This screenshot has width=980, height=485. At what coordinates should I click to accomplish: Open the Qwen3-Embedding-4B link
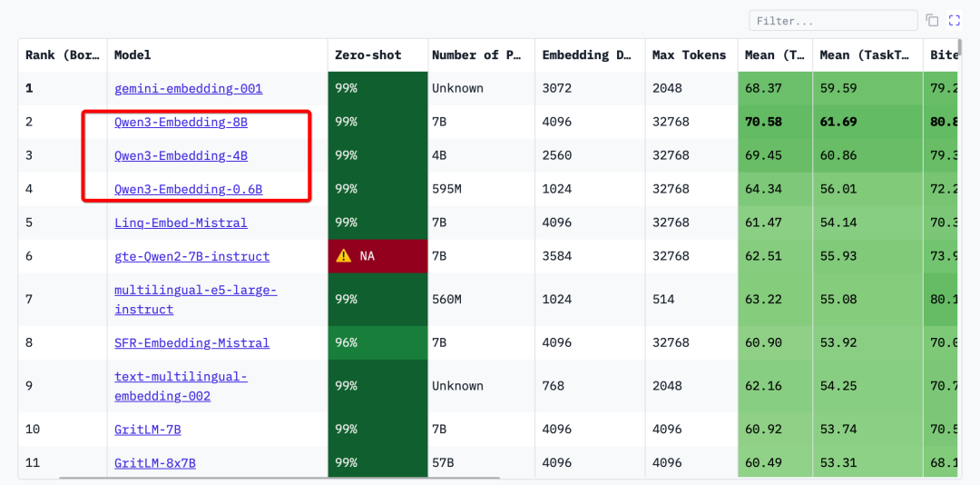coord(181,155)
